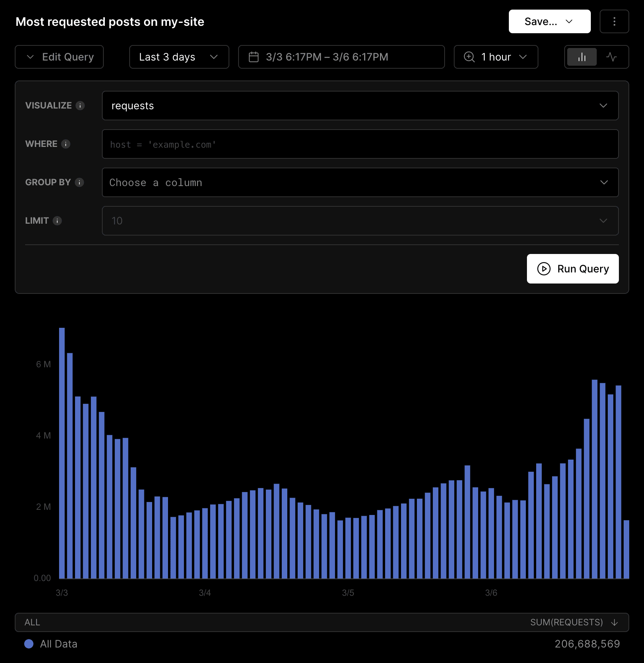Switch to line chart view

(x=611, y=57)
